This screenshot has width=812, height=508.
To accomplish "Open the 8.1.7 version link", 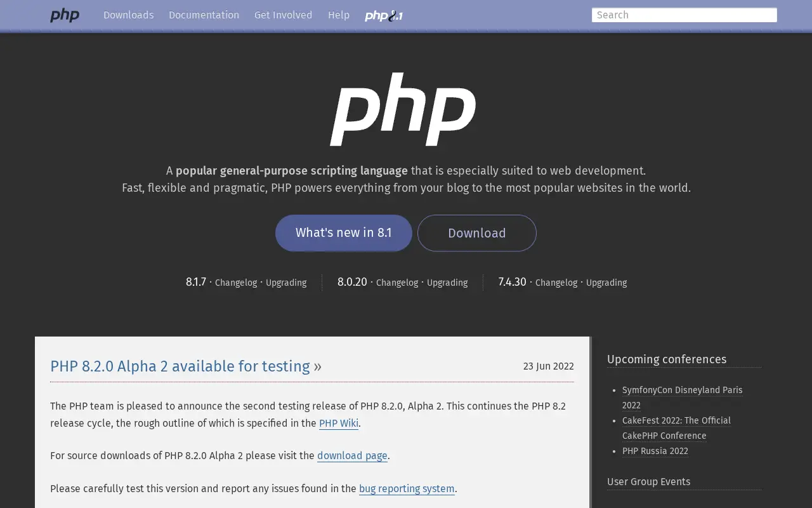I will (196, 282).
